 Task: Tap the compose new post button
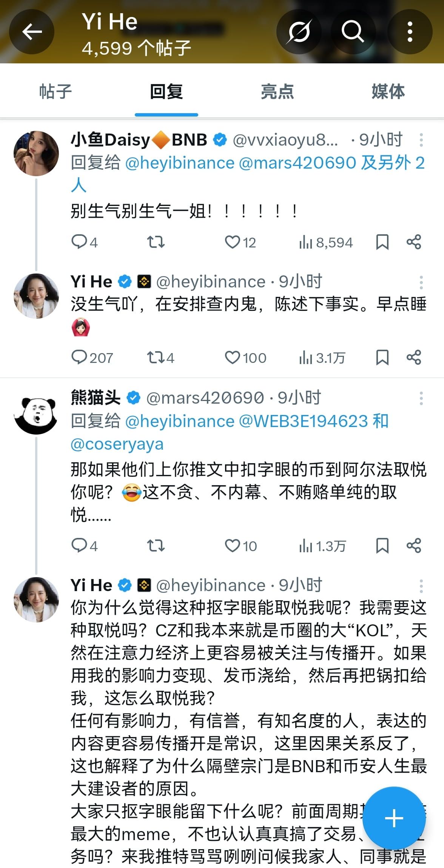coord(394,819)
